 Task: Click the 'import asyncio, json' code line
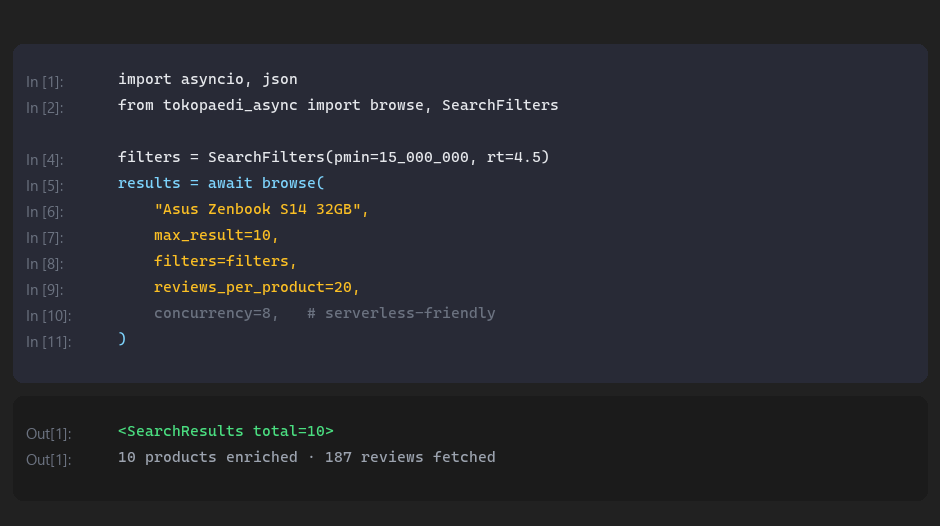click(x=207, y=79)
